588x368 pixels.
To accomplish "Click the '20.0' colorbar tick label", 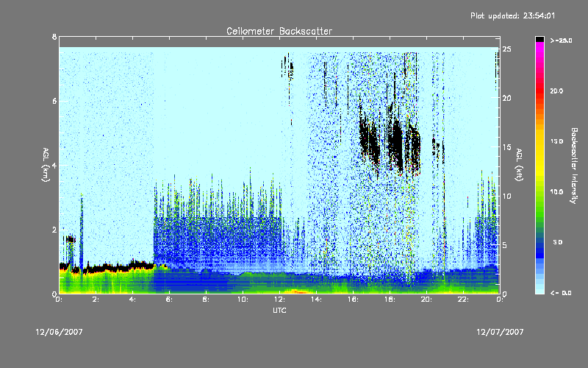I will coord(556,91).
